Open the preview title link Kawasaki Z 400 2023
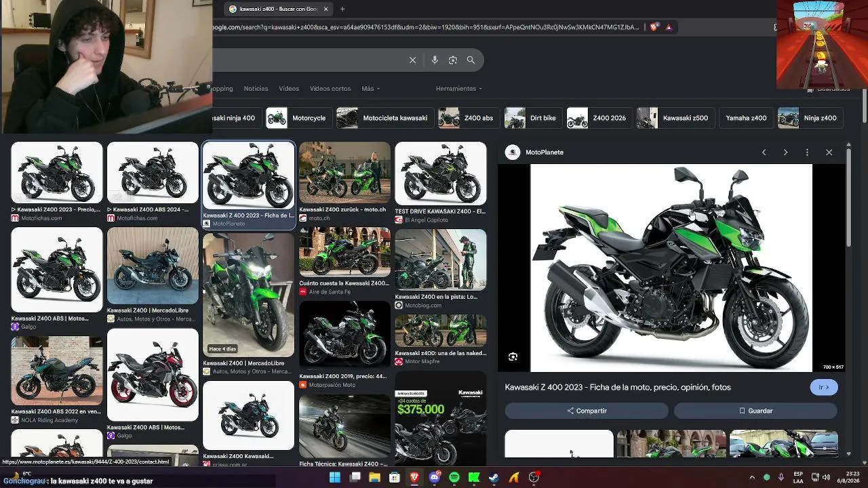Viewport: 868px width, 488px height. tap(618, 387)
